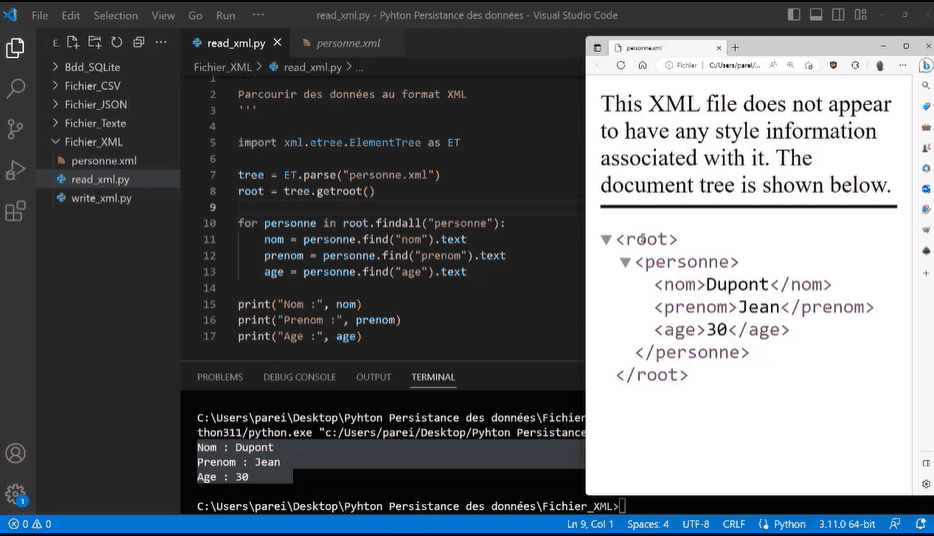Switch to the PROBLEMS panel tab
Image resolution: width=934 pixels, height=536 pixels.
point(220,377)
